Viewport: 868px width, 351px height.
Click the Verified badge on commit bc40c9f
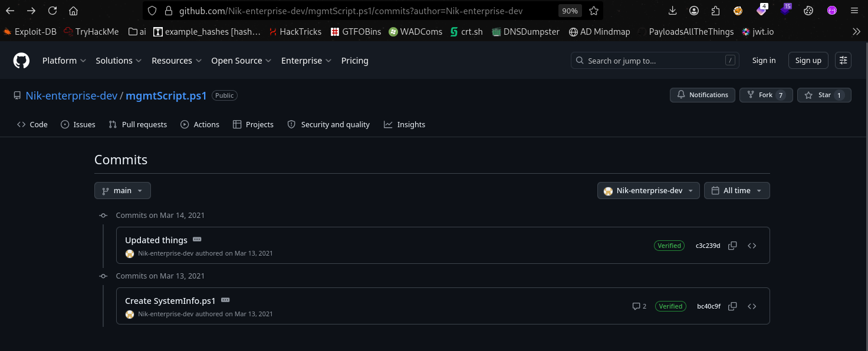coord(670,306)
